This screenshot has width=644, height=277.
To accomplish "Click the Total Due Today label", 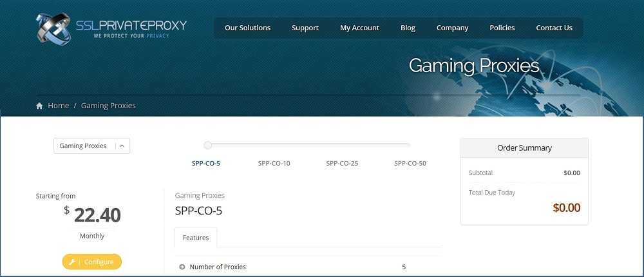I will 491,193.
